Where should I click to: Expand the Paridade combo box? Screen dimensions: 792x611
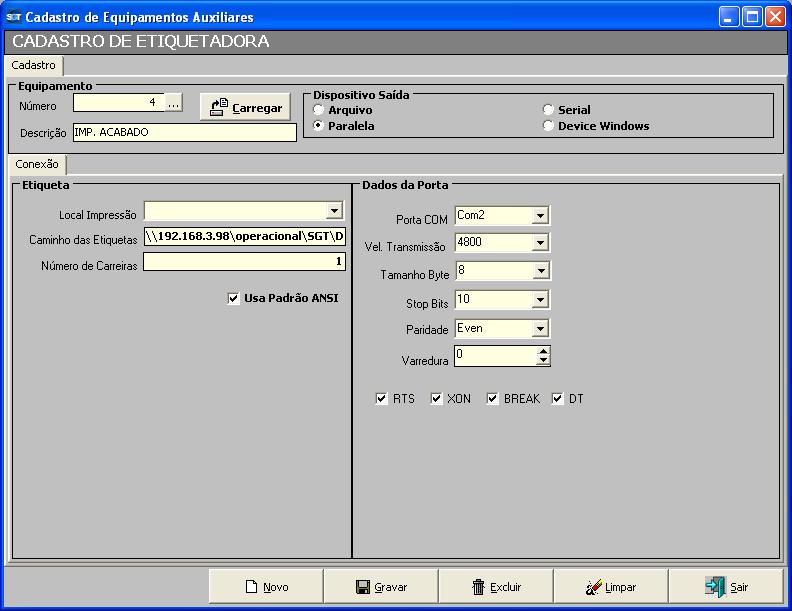point(540,329)
